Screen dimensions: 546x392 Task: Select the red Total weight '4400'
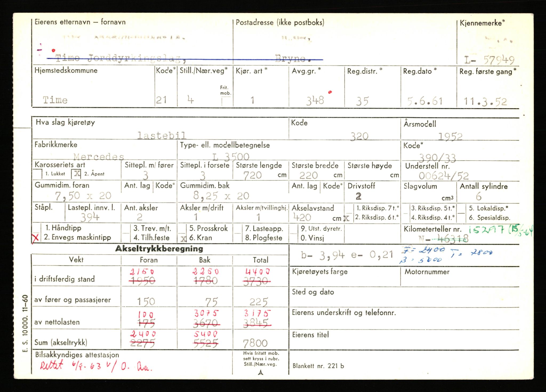click(258, 272)
